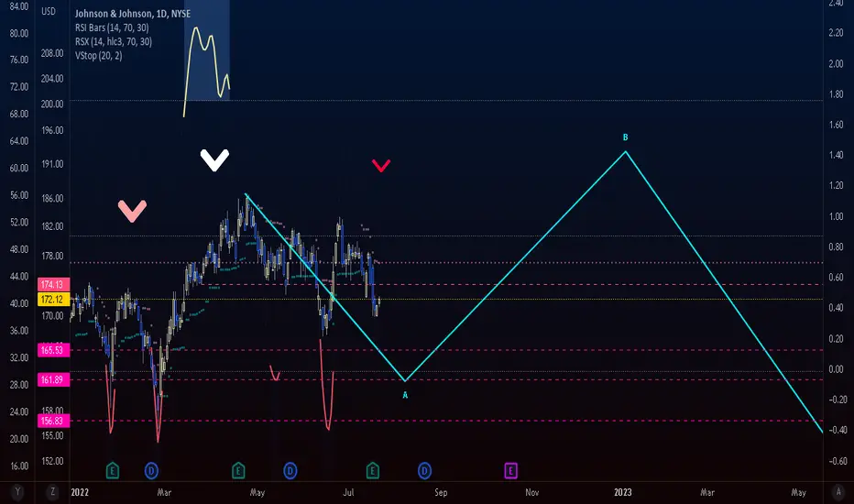Click the yellow 172.12 price label
Viewport: 854px width, 504px height.
click(53, 299)
